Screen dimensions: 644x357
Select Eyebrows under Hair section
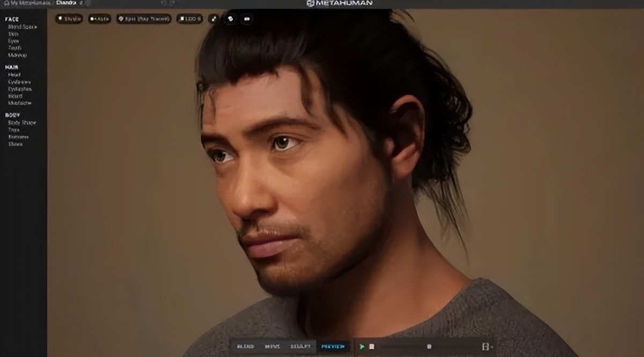click(19, 82)
